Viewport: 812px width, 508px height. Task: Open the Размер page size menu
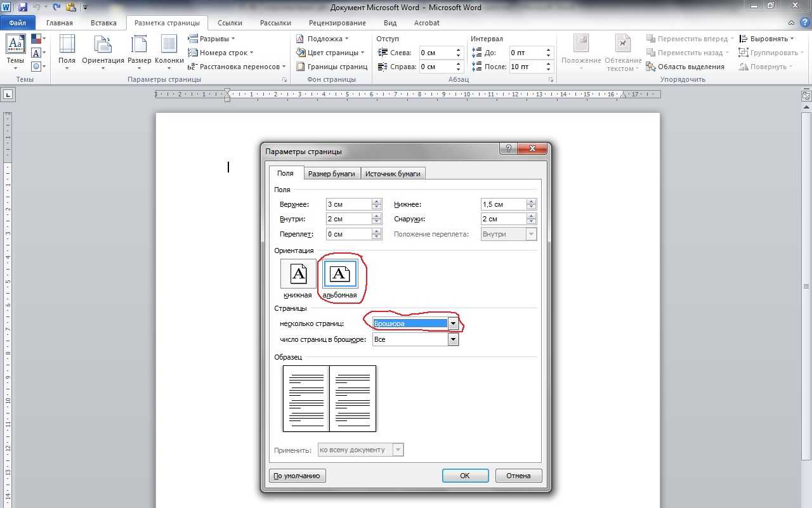(x=139, y=53)
